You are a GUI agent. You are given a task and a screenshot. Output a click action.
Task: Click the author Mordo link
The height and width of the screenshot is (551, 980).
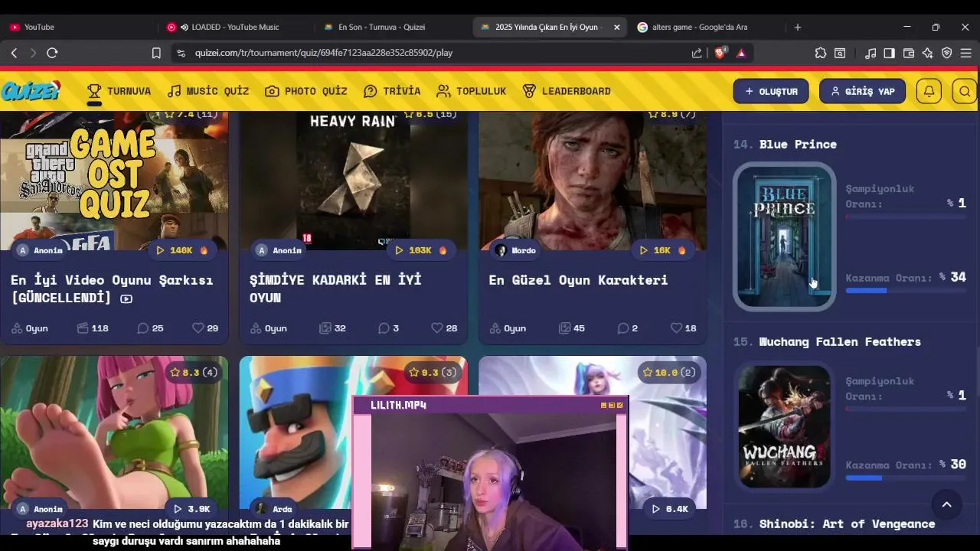click(515, 250)
